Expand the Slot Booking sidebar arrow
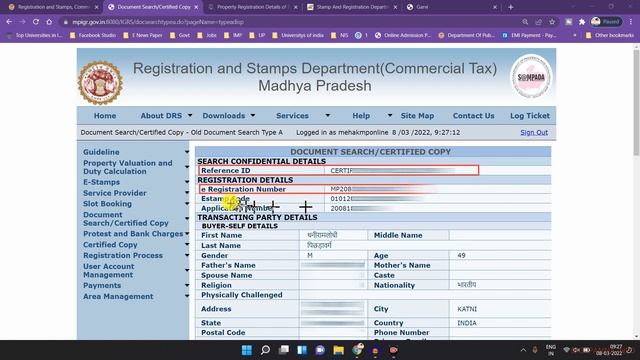640x360 pixels. point(187,204)
